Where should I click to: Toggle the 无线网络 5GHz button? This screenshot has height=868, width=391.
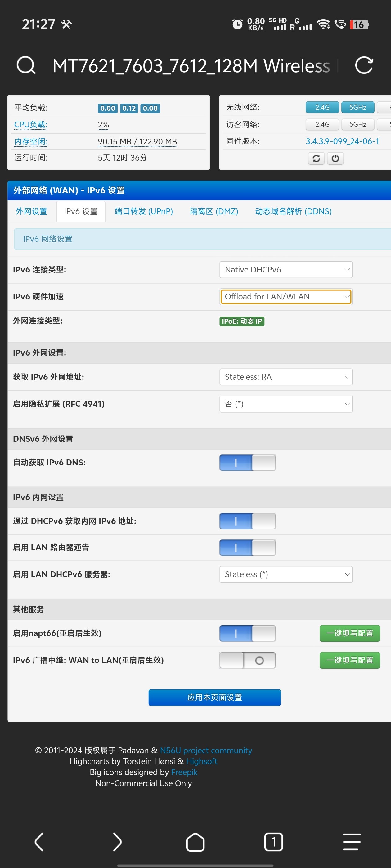pyautogui.click(x=357, y=107)
